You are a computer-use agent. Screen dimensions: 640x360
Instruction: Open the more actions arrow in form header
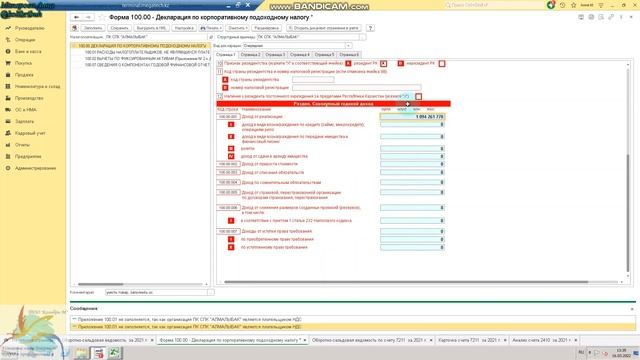tap(622, 17)
